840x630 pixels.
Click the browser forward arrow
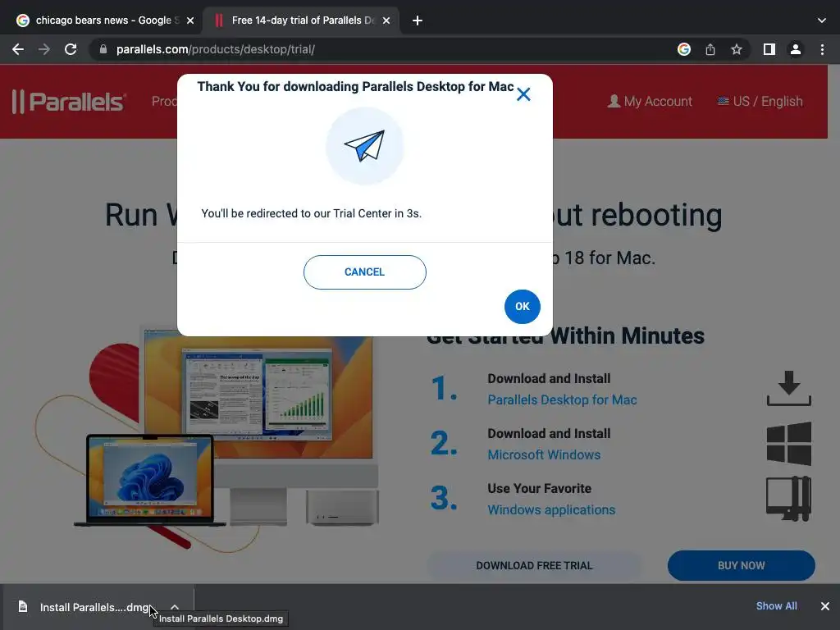[x=44, y=49]
